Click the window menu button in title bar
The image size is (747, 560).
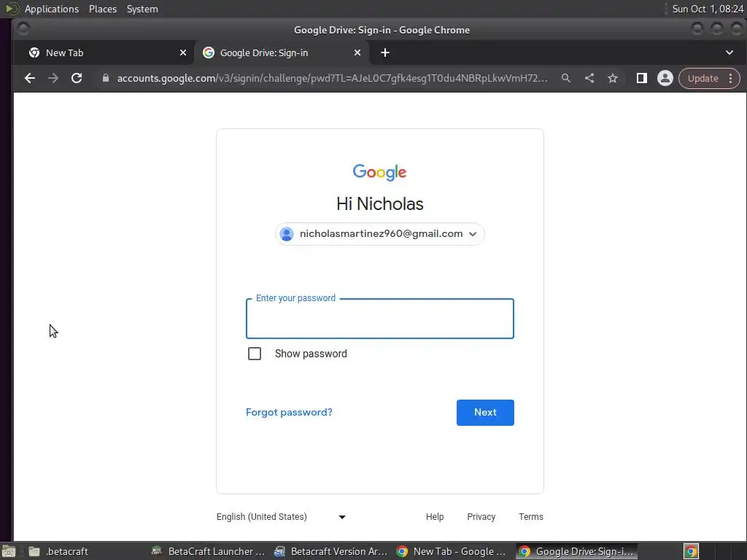coord(23,29)
